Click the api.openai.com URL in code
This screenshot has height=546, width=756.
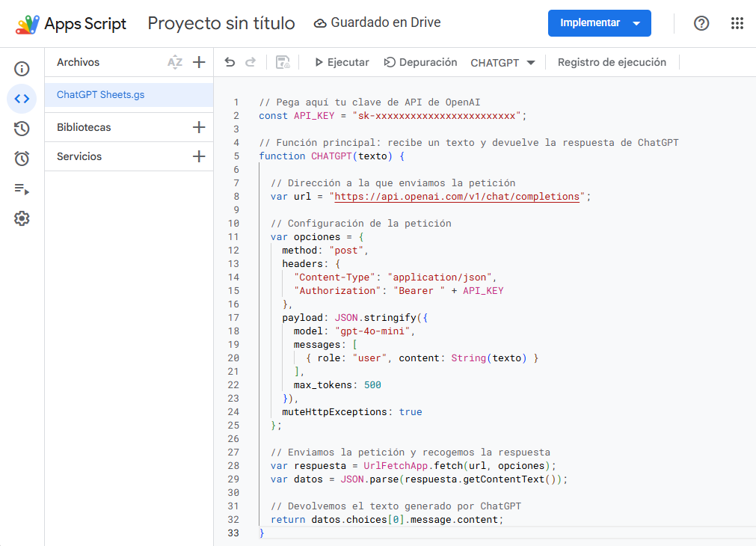(x=457, y=196)
